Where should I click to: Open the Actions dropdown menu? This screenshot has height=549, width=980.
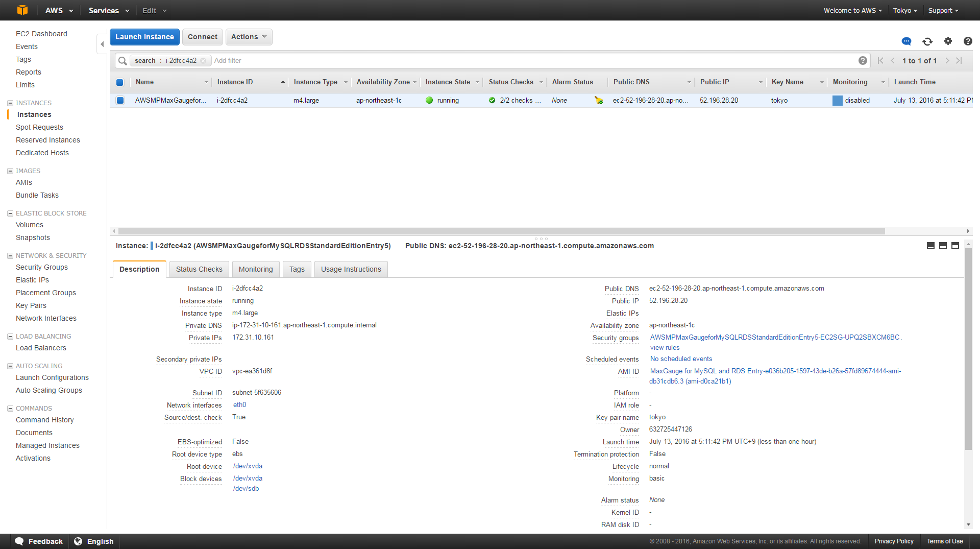coord(249,37)
